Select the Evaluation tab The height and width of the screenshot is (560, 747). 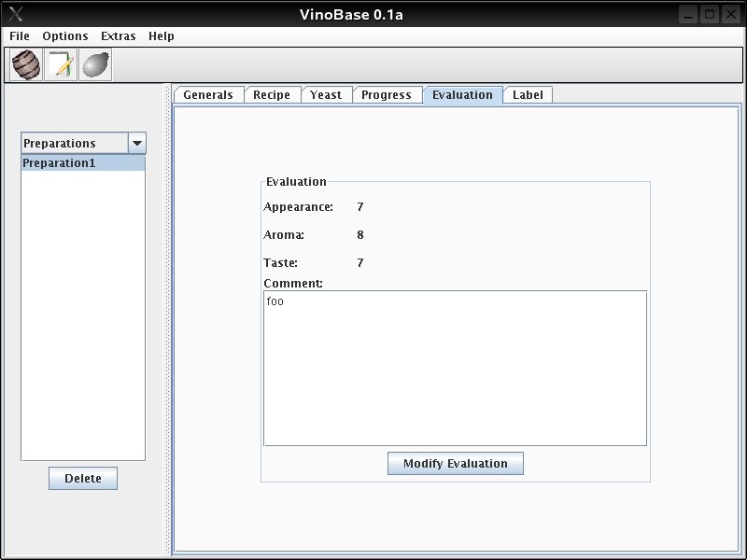point(462,95)
